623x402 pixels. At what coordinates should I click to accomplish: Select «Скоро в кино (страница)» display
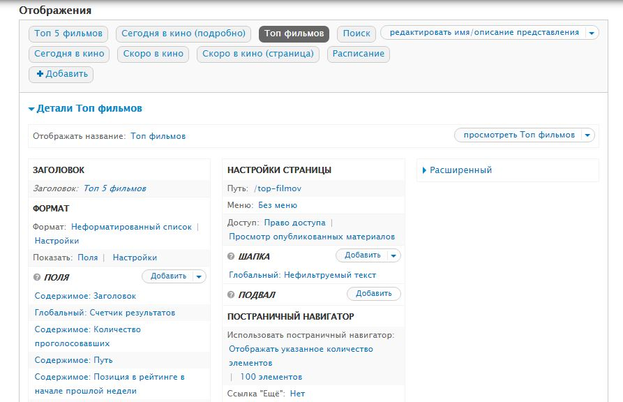(258, 54)
